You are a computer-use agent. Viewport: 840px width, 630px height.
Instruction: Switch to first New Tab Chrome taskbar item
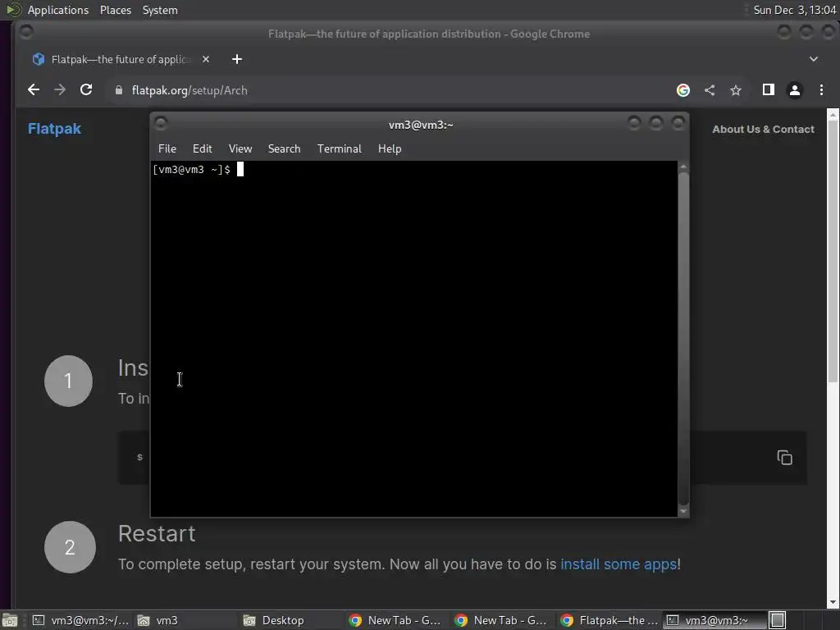click(396, 620)
